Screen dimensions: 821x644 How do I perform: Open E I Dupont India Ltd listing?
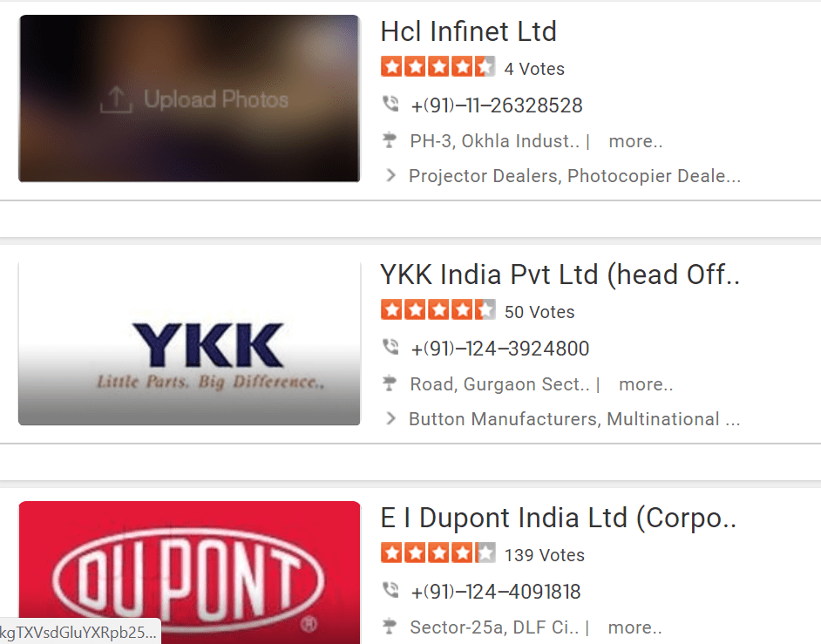coord(558,518)
